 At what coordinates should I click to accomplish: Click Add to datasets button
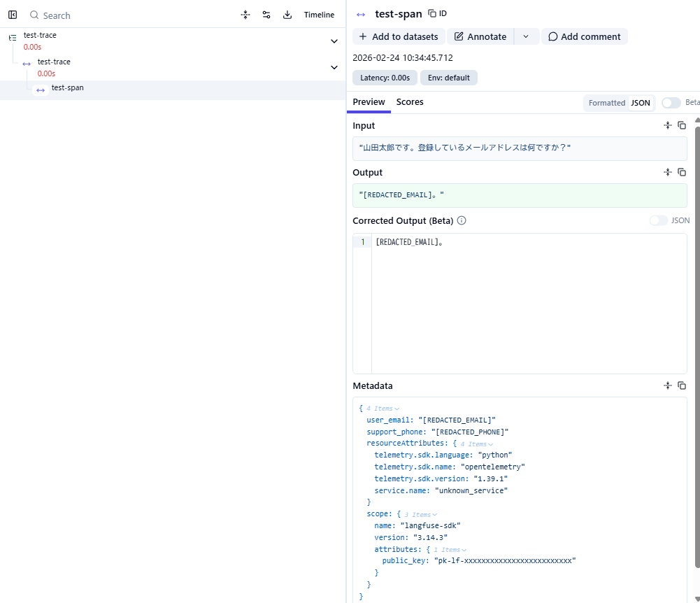[x=399, y=36]
